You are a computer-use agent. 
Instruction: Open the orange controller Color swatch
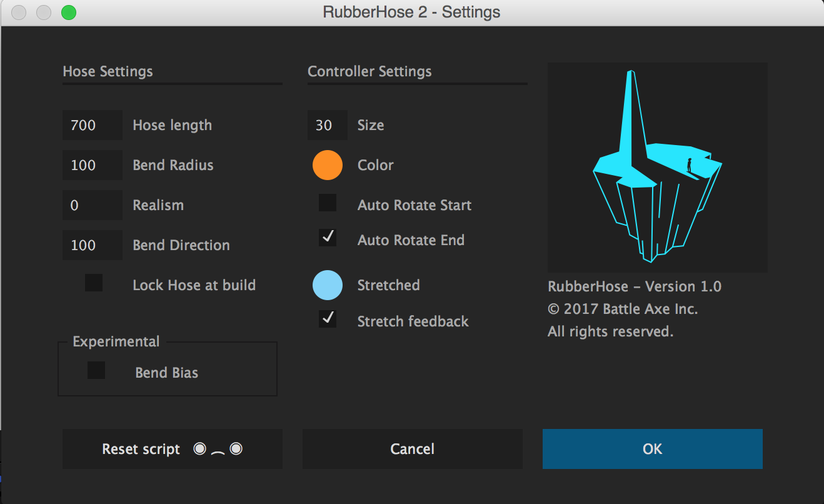pos(328,165)
